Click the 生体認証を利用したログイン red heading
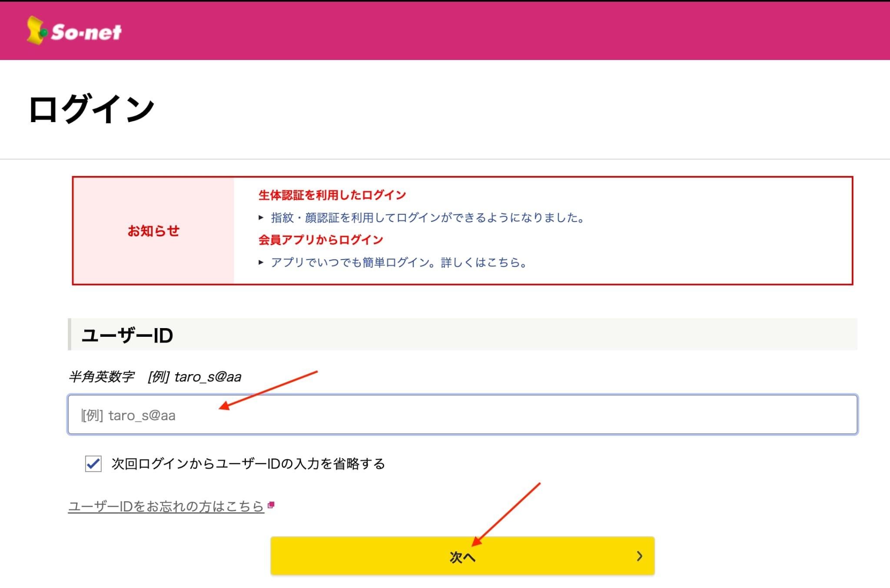The width and height of the screenshot is (890, 588). pyautogui.click(x=332, y=195)
